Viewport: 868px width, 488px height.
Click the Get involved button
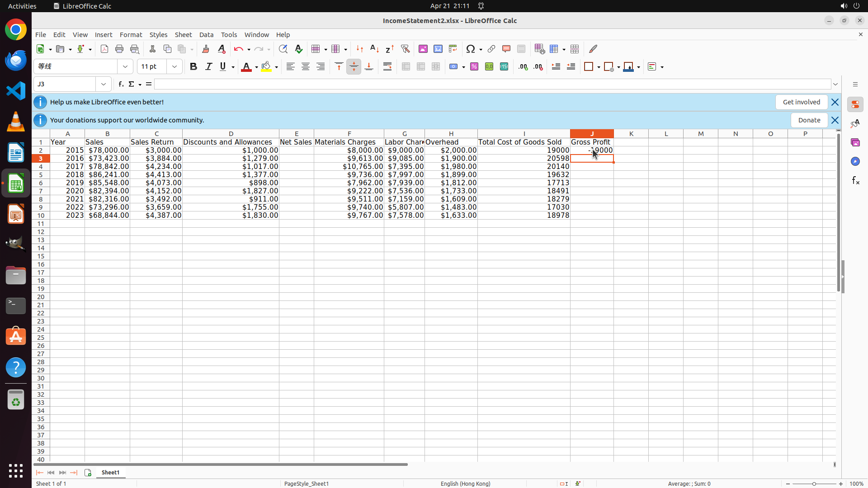801,102
